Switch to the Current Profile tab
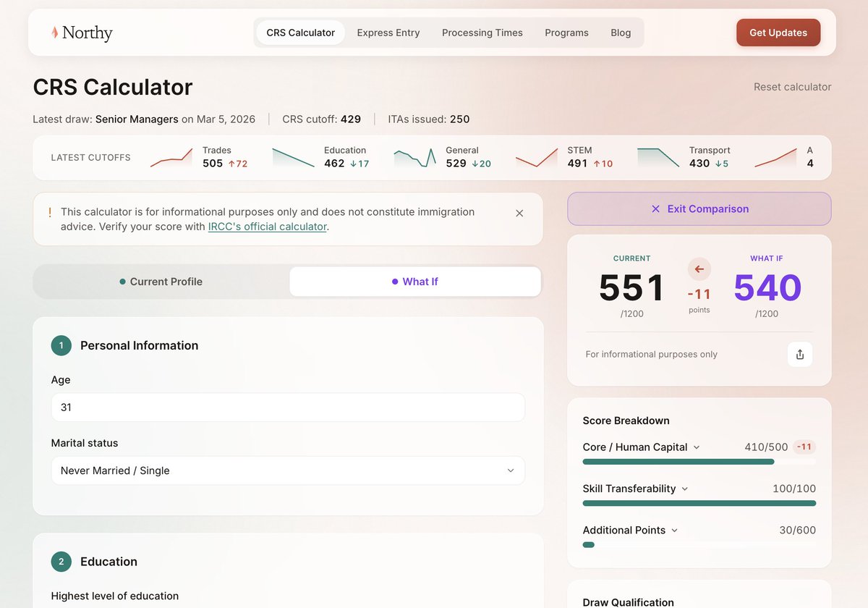This screenshot has height=608, width=868. coord(161,282)
